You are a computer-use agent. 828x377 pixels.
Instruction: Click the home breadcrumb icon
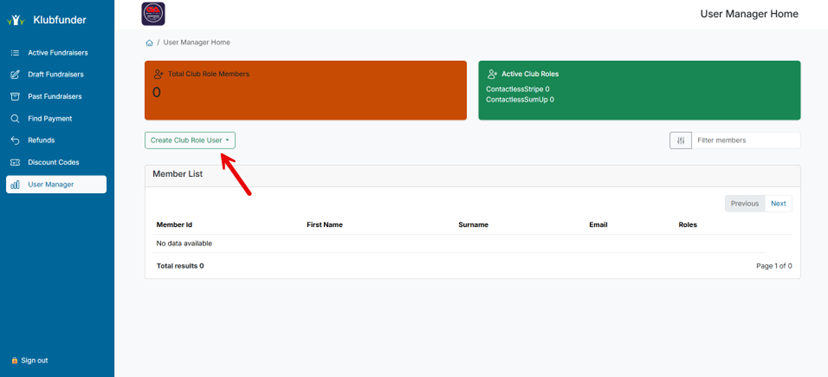(x=149, y=43)
